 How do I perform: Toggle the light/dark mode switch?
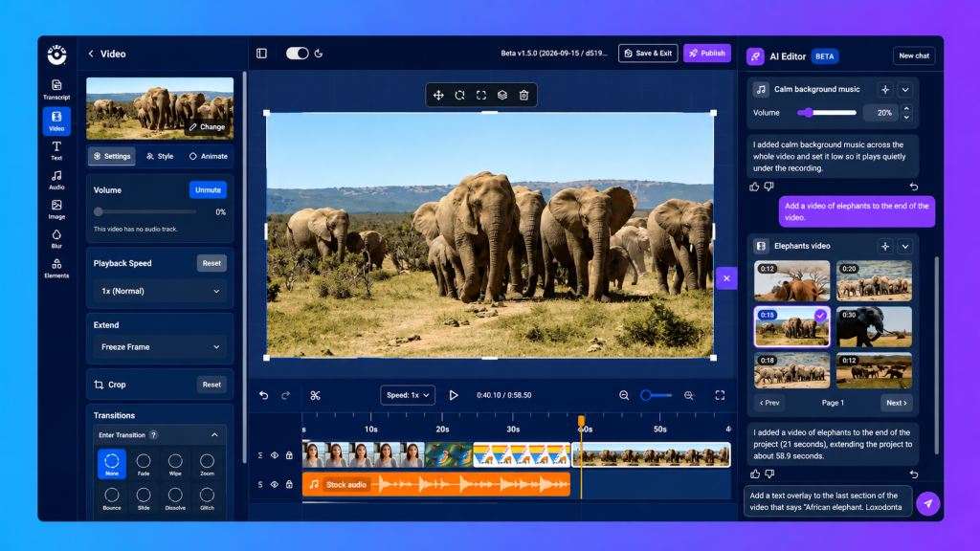[298, 54]
